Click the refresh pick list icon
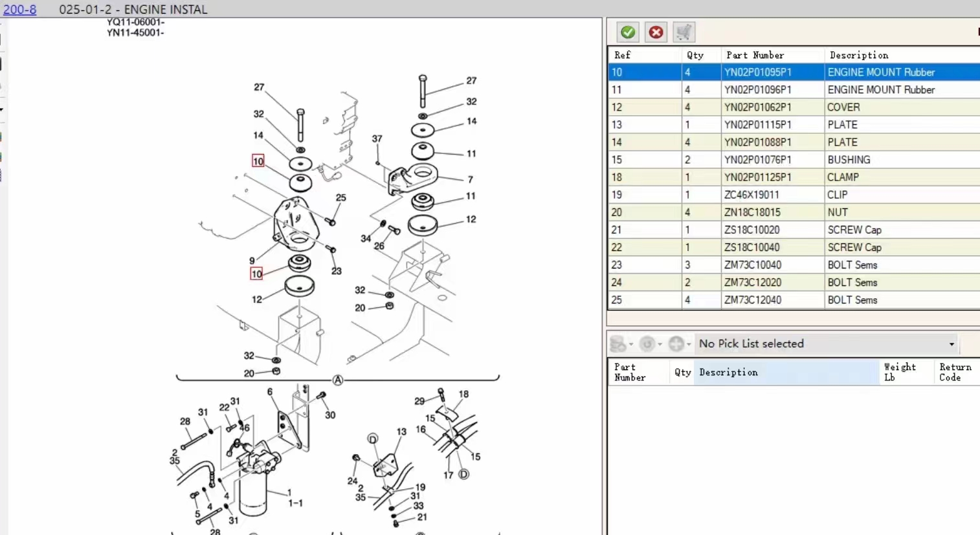Viewport: 980px width, 535px height. tap(647, 344)
